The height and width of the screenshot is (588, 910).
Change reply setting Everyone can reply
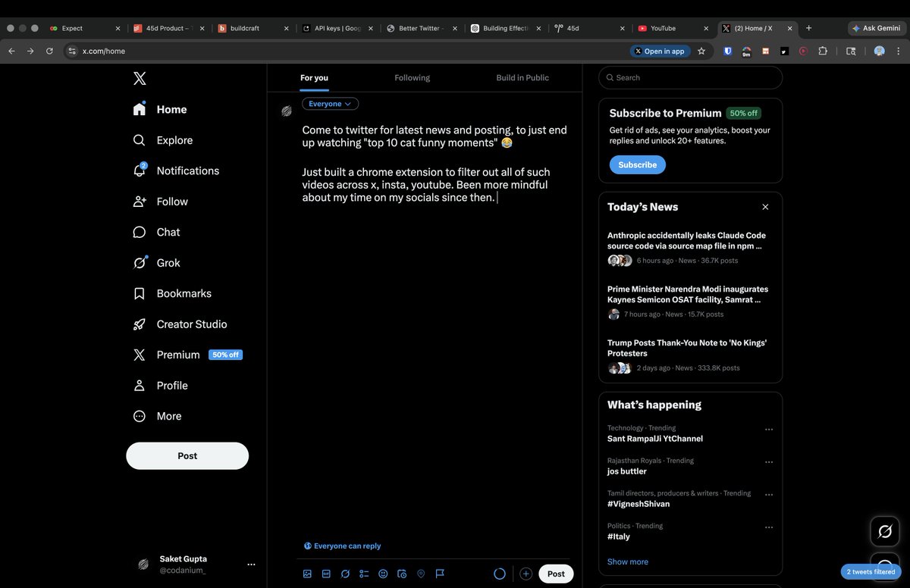pyautogui.click(x=343, y=546)
